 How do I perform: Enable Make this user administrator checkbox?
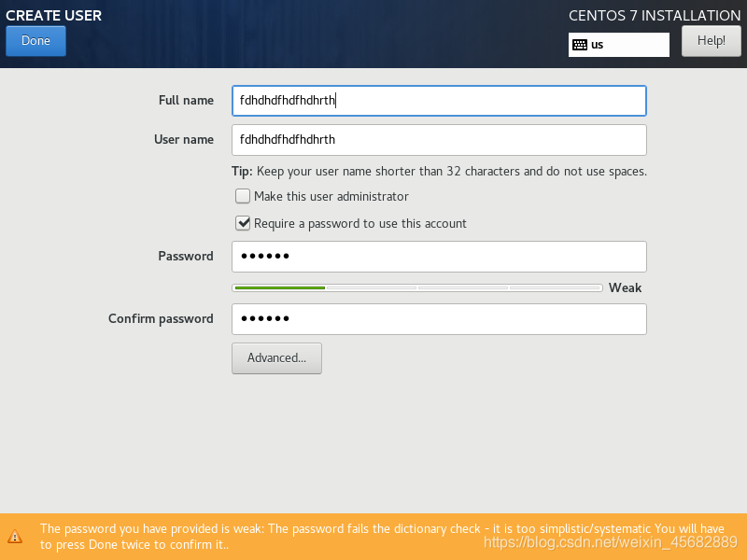coord(243,196)
